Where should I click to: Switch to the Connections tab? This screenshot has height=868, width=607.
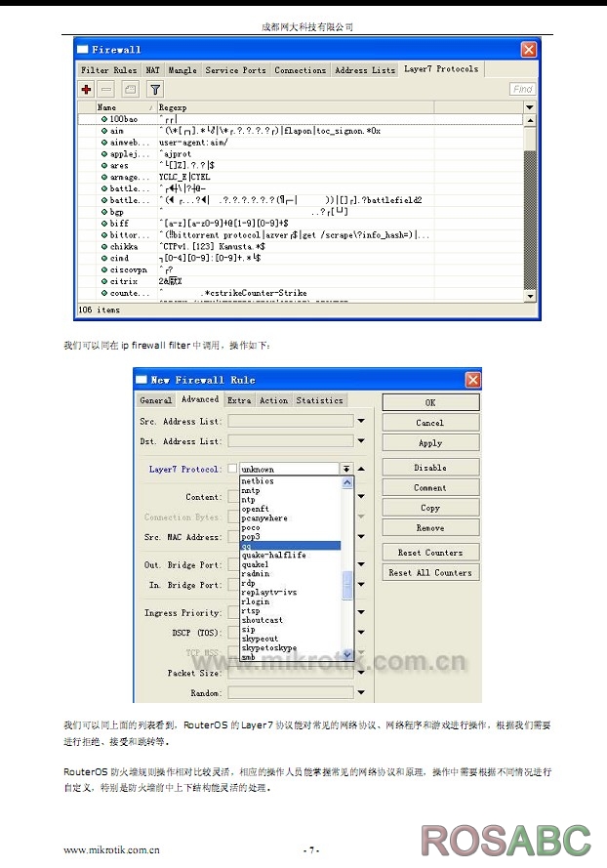click(300, 70)
